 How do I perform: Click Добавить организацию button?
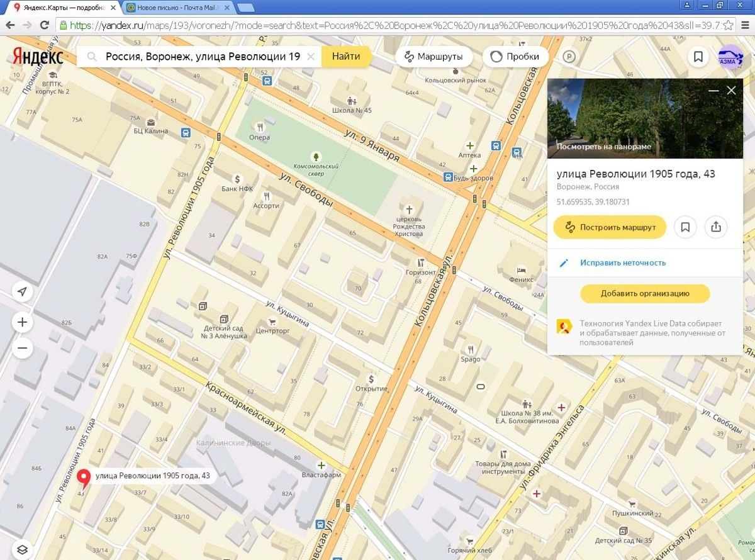[x=645, y=293]
